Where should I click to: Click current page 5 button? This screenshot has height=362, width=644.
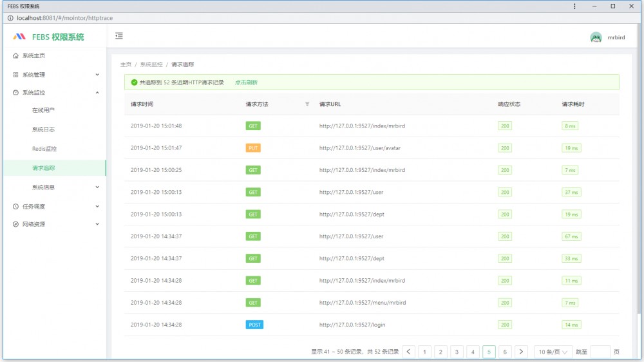pos(489,352)
